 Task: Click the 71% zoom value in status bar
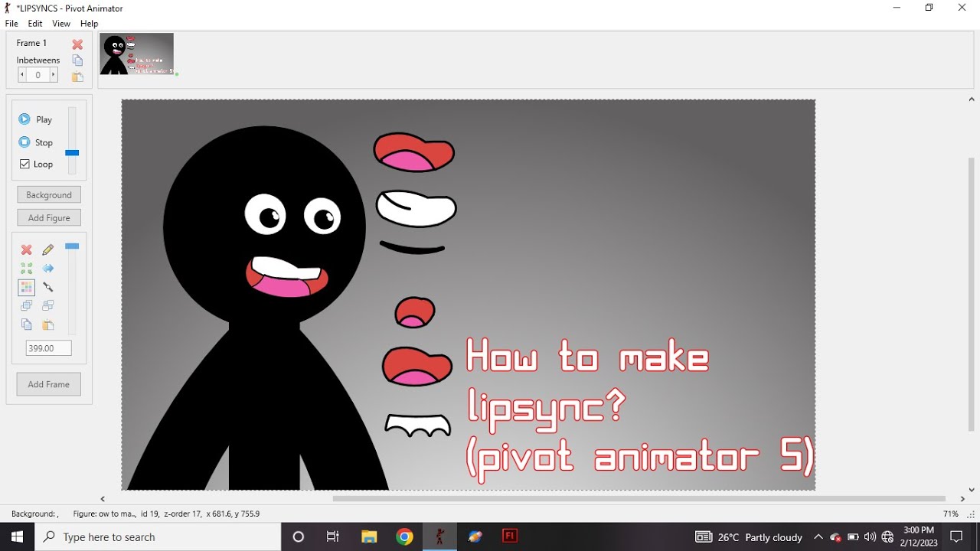pos(950,514)
